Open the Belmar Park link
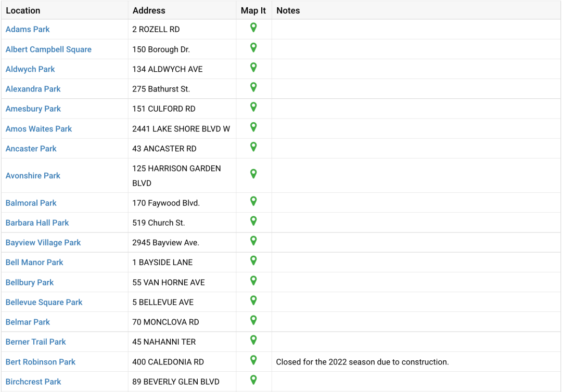 pos(28,322)
